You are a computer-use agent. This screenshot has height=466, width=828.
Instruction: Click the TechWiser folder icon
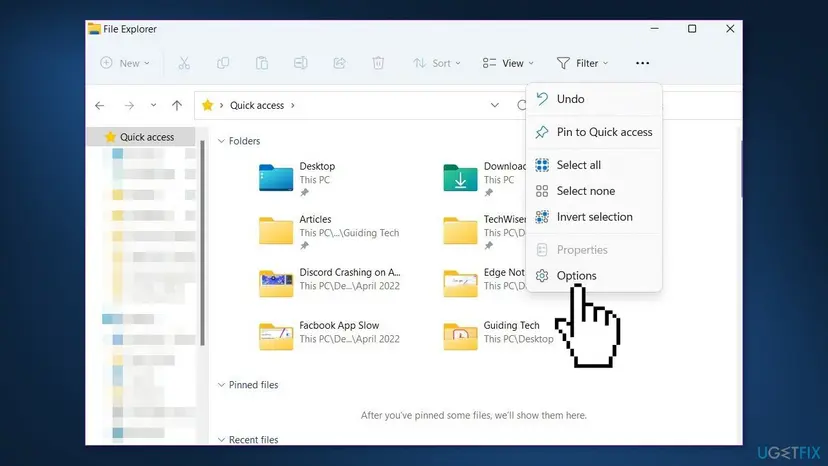click(x=460, y=230)
